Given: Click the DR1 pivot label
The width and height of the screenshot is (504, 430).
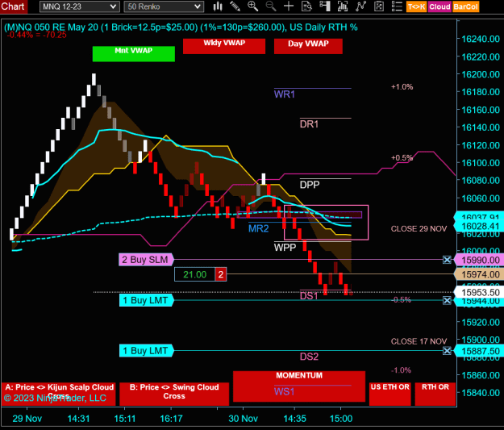Looking at the screenshot, I should [309, 124].
